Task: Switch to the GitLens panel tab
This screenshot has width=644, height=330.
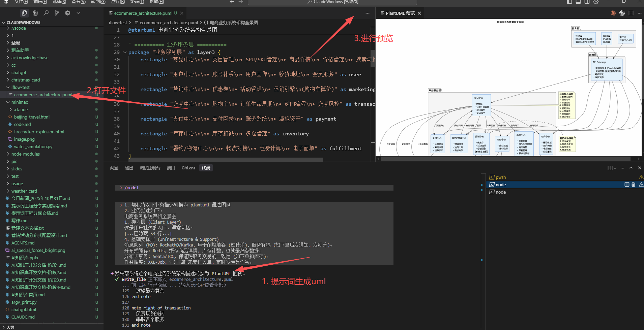Action: pyautogui.click(x=188, y=168)
